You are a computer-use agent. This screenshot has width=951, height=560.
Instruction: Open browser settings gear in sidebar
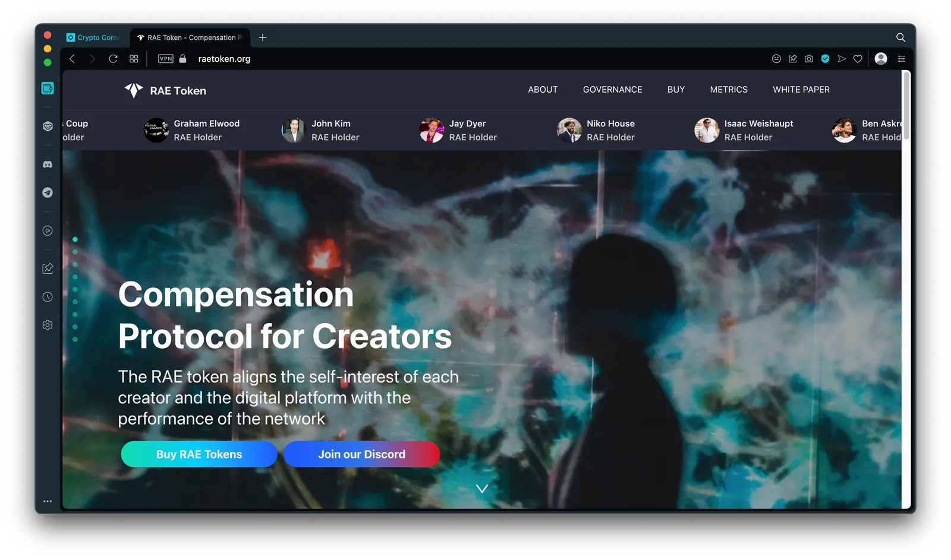[x=48, y=325]
